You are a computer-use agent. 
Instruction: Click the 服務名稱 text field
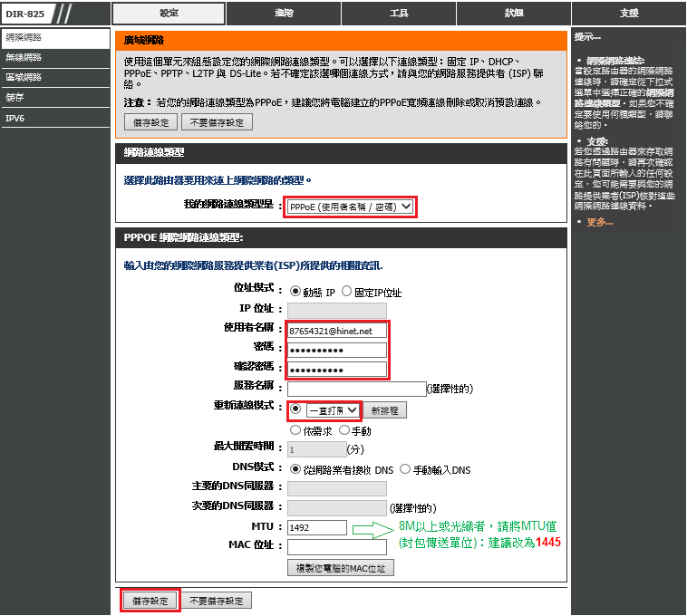356,389
